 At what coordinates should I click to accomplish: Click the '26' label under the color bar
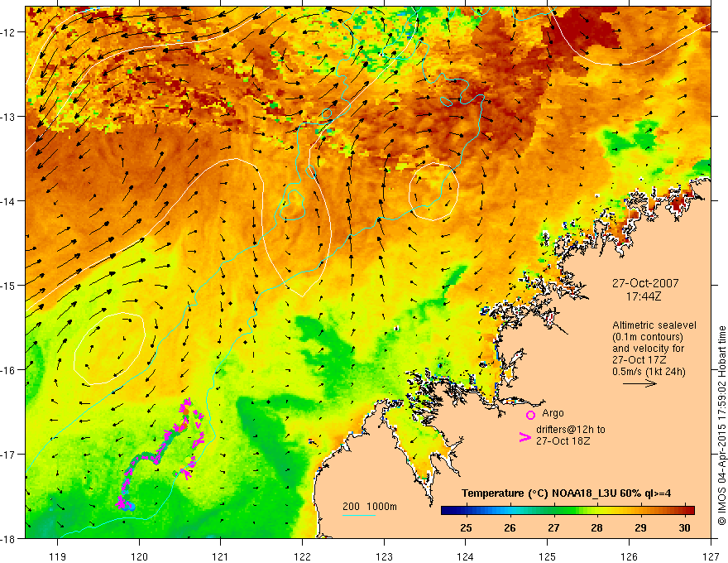(510, 527)
